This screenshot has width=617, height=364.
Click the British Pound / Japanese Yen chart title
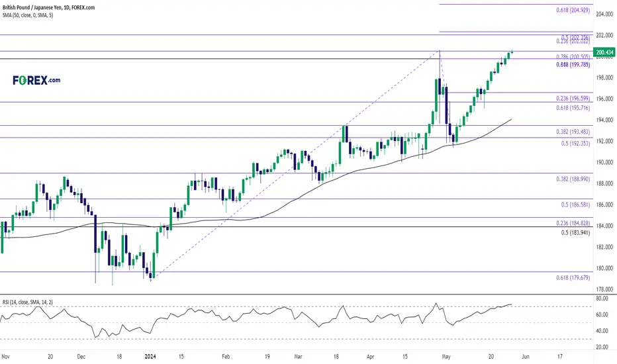point(49,7)
